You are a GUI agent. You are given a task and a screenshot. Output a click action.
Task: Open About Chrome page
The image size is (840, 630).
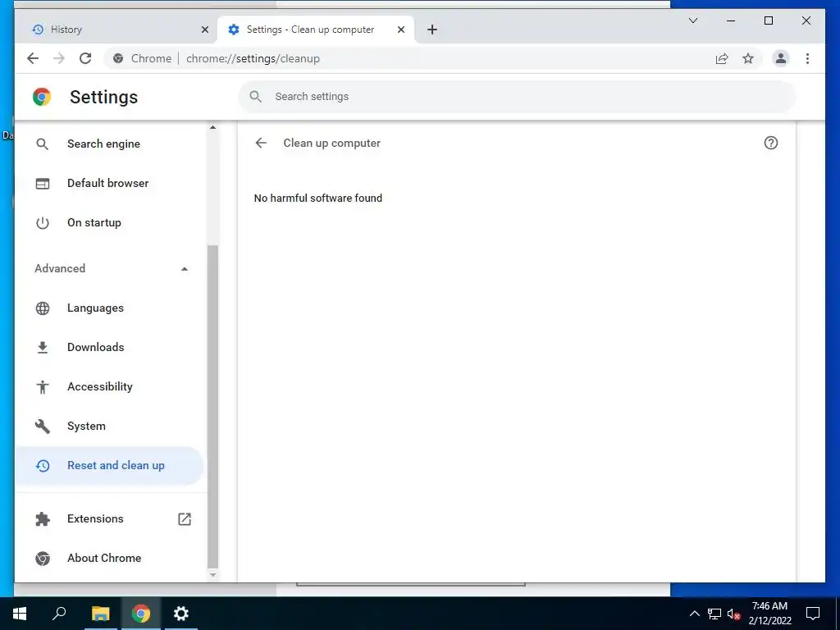click(x=109, y=558)
